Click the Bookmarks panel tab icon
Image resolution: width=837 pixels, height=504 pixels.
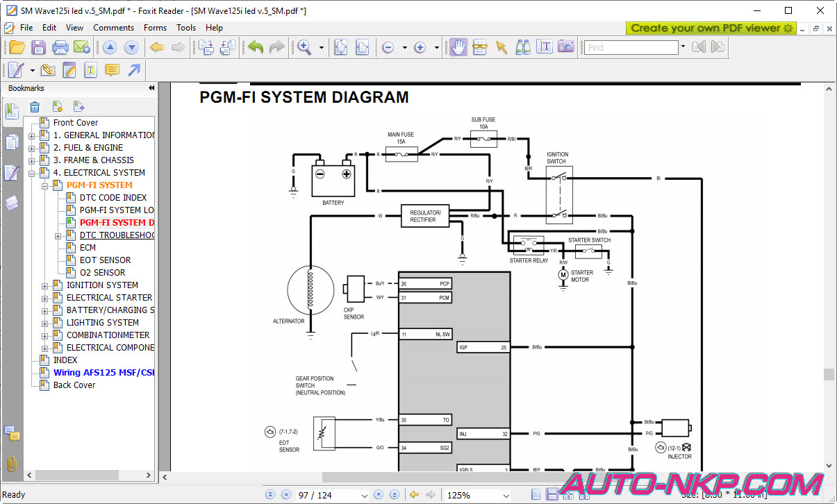12,111
